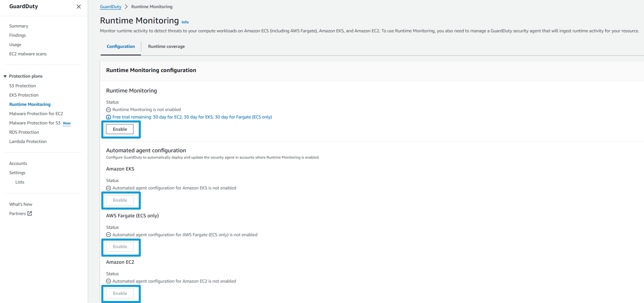Open Info link next to Runtime Monitoring
This screenshot has width=644, height=303.
[x=185, y=22]
